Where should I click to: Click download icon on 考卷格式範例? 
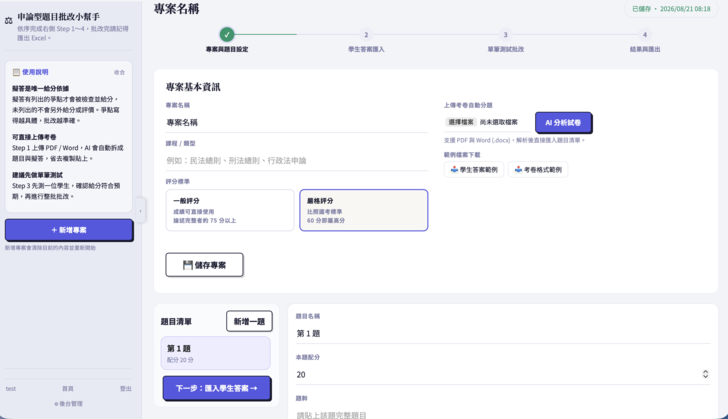518,170
